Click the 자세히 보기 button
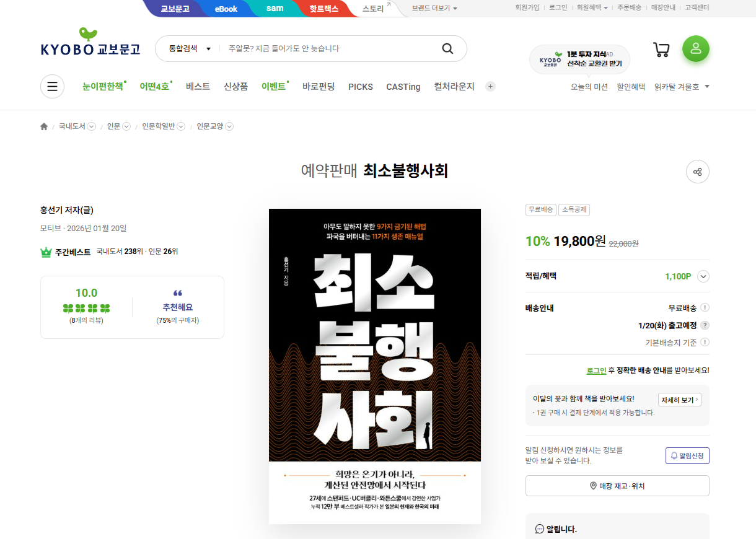The image size is (756, 539). (x=680, y=400)
